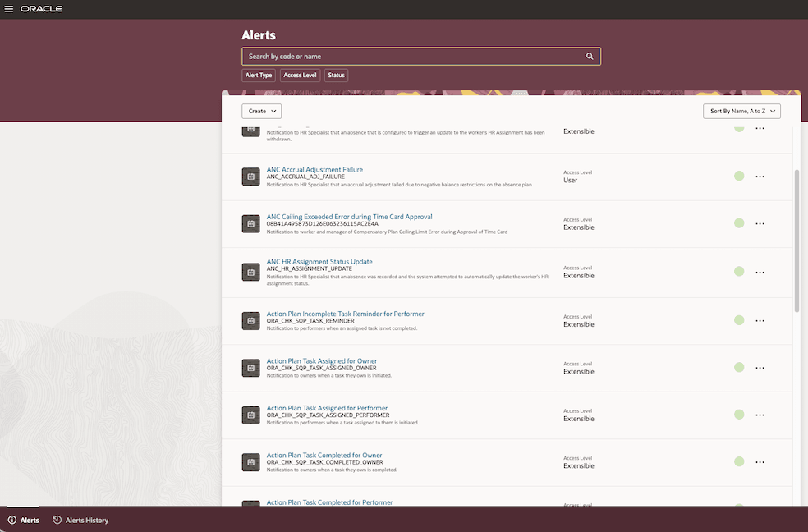
Task: Click the ORA_CHK_SQP_TASK_ASSIGNED_OWNER code text
Action: point(322,369)
